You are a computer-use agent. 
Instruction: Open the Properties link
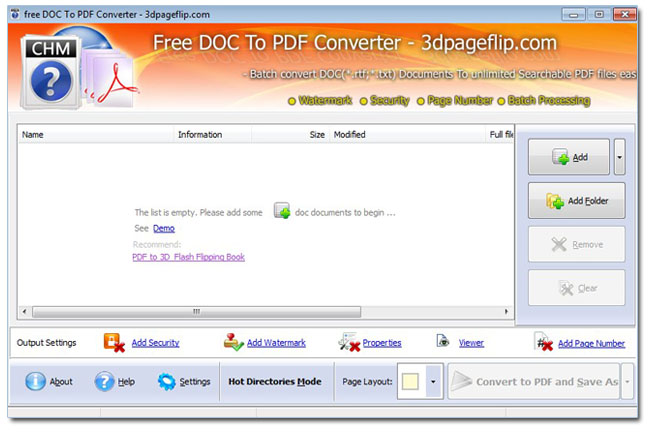[382, 343]
